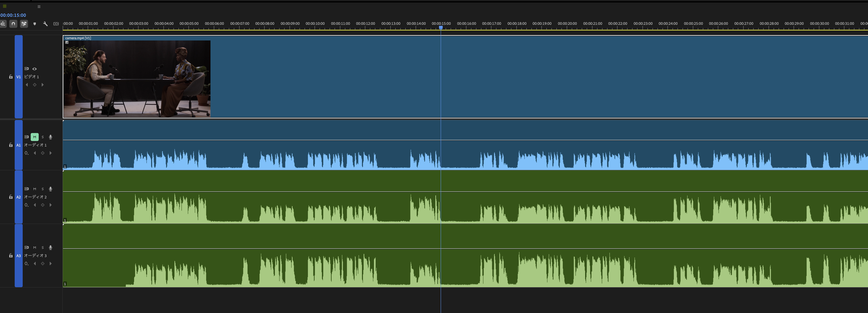Unmute オーディオ 1 with the M button

(x=34, y=137)
